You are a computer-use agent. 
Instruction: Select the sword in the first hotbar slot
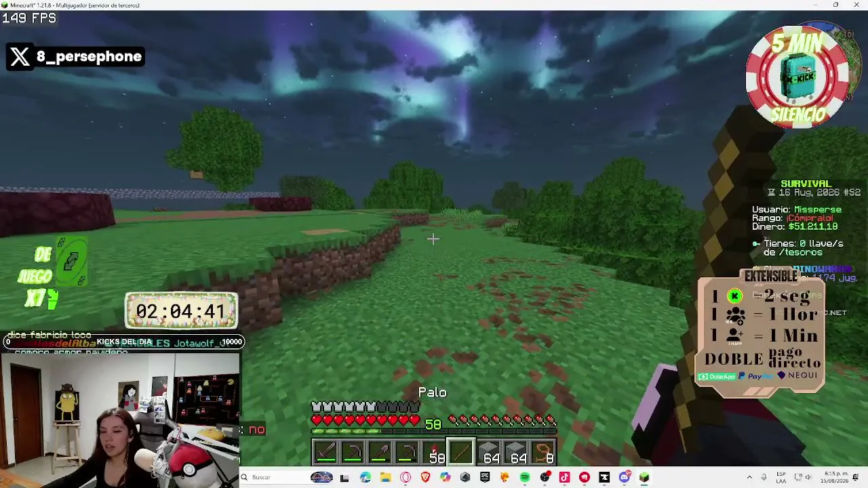pos(325,452)
